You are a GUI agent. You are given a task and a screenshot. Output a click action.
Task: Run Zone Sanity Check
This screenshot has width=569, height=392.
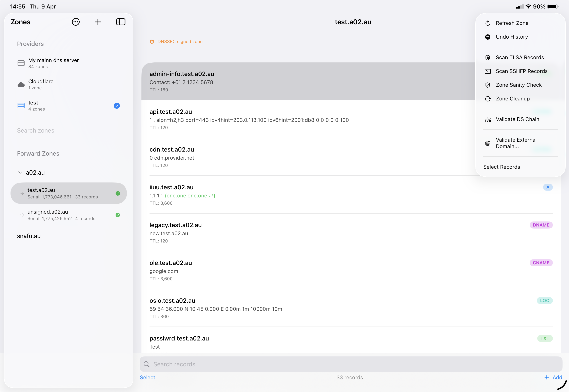(x=520, y=85)
